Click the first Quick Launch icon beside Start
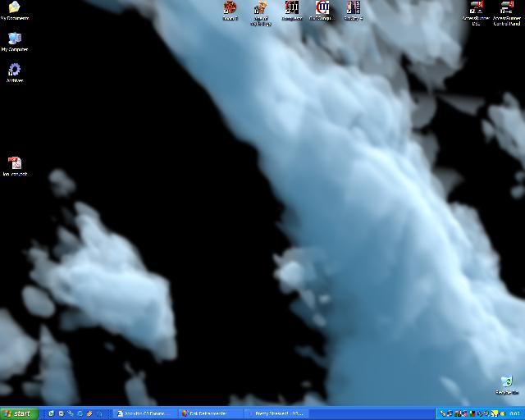Image resolution: width=525 pixels, height=420 pixels. pyautogui.click(x=51, y=413)
